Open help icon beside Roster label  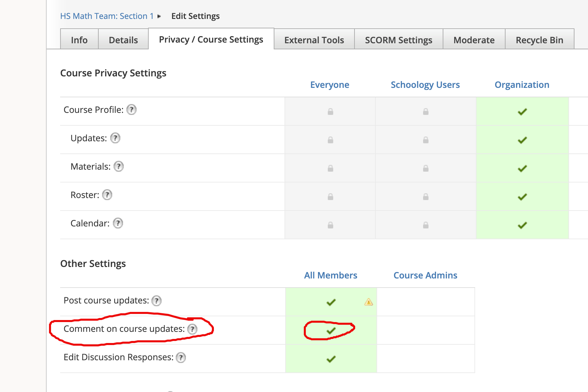[x=107, y=195]
